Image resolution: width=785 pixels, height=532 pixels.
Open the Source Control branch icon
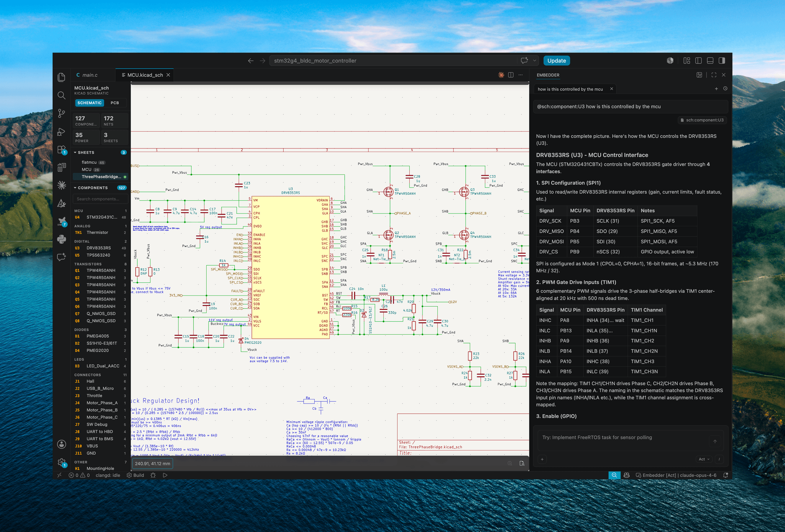[x=61, y=113]
